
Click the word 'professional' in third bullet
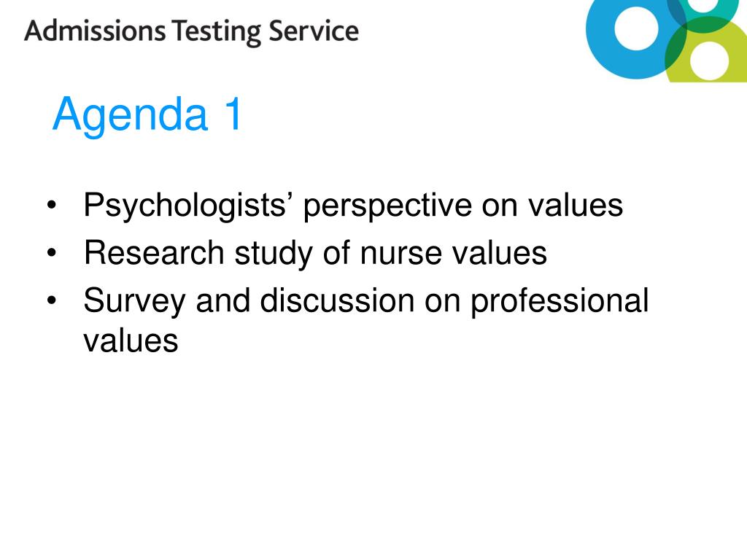(560, 301)
